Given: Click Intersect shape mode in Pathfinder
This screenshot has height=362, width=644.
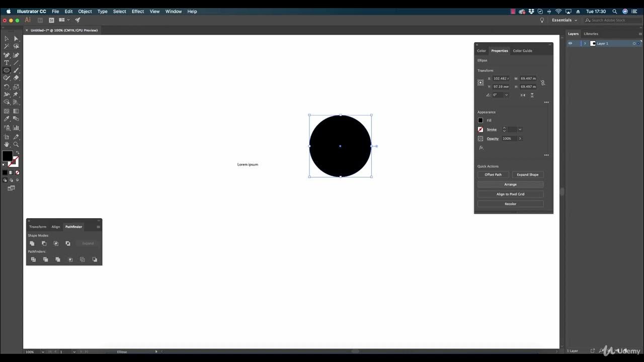Looking at the screenshot, I should coord(56,243).
